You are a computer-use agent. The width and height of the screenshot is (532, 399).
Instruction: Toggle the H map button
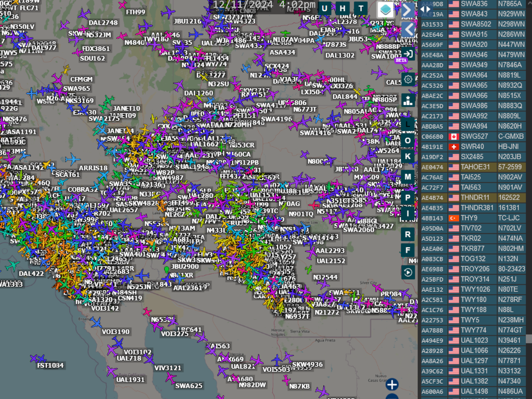(342, 8)
